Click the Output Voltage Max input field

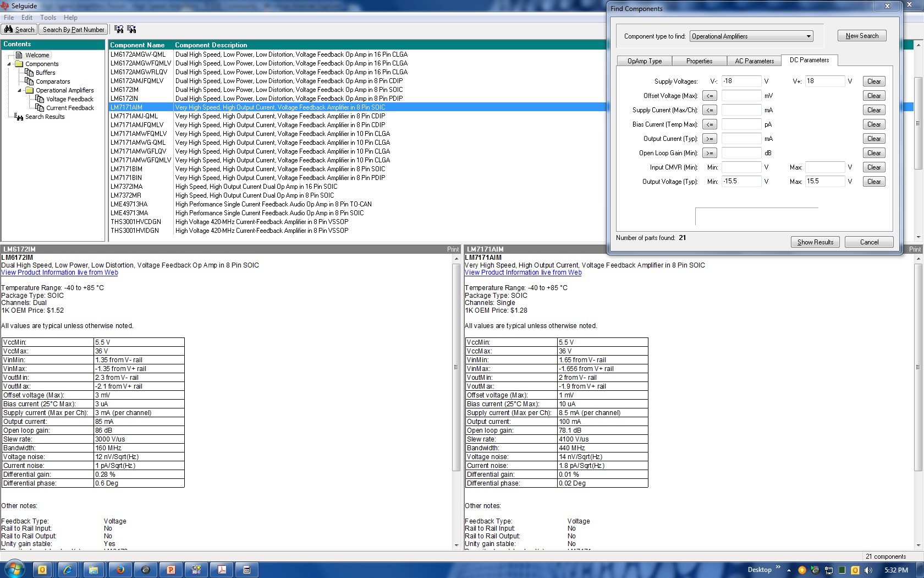click(x=825, y=182)
